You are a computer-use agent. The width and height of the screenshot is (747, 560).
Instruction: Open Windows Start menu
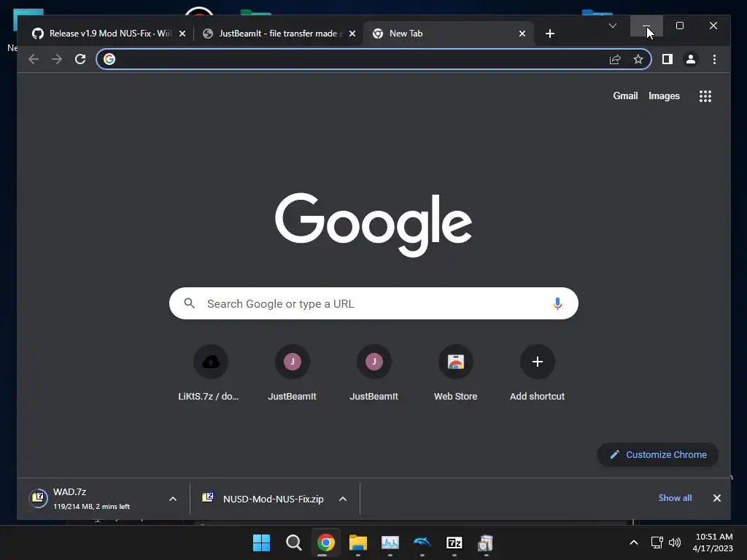261,542
